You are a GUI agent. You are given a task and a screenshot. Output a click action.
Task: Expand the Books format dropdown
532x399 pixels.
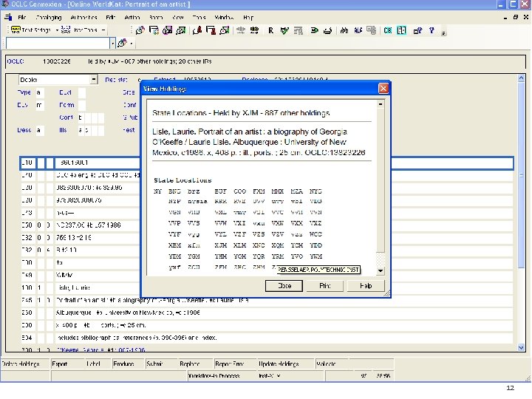click(x=93, y=79)
